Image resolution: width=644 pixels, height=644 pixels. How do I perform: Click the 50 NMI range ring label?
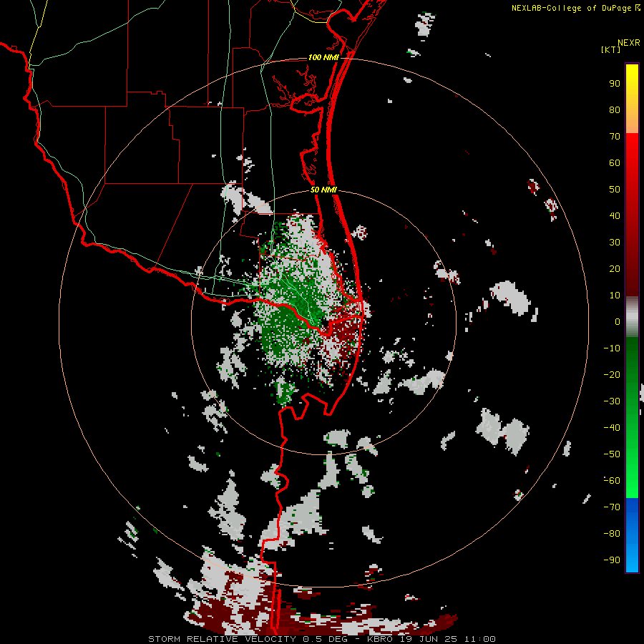point(323,190)
